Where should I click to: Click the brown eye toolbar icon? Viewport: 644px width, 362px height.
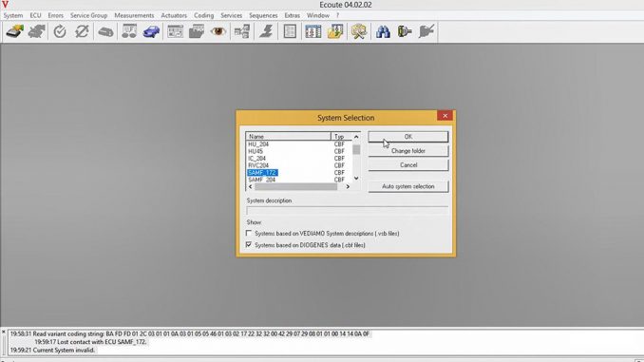218,31
